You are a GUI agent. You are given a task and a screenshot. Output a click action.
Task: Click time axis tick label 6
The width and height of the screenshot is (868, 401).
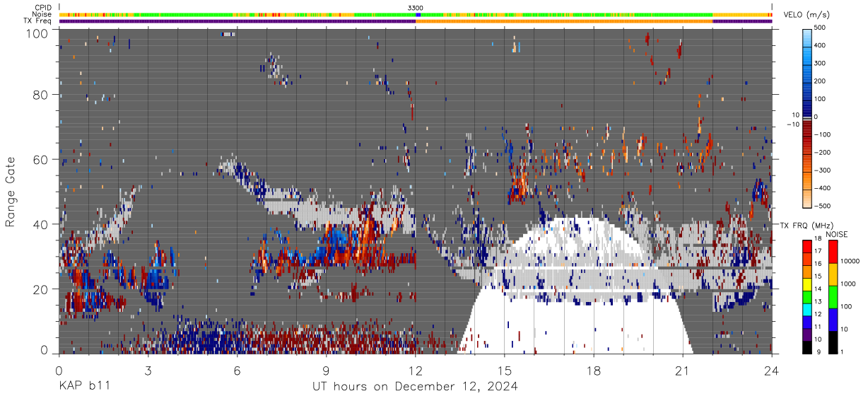237,370
